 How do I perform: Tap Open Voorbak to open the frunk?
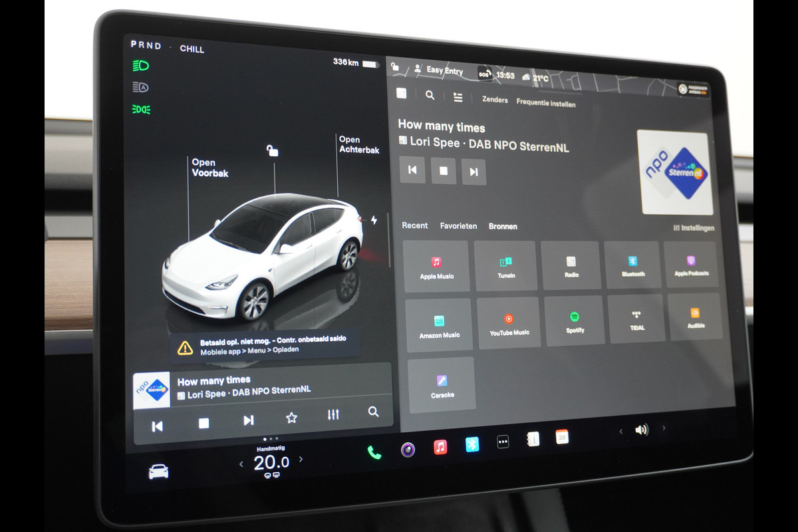coord(209,168)
